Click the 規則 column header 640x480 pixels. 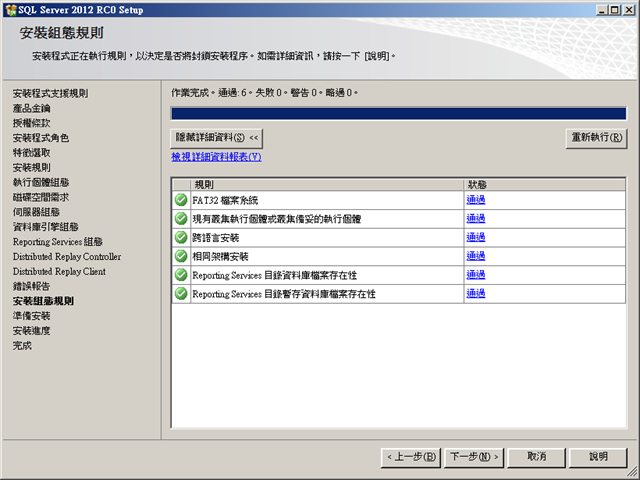(327, 184)
